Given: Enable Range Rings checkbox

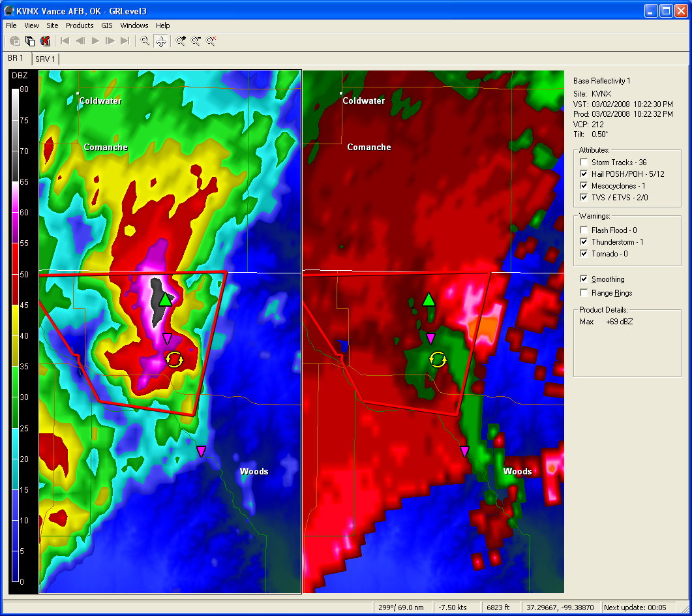Looking at the screenshot, I should point(584,293).
